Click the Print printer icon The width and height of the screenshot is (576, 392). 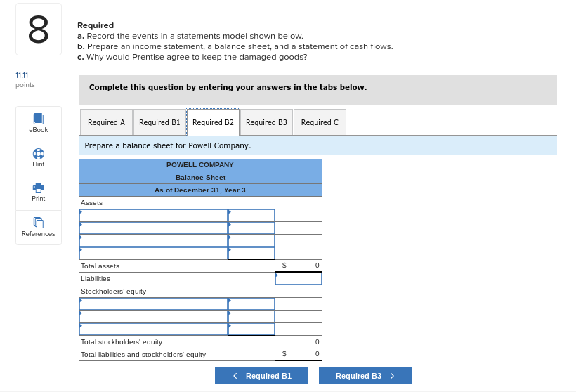click(x=39, y=188)
